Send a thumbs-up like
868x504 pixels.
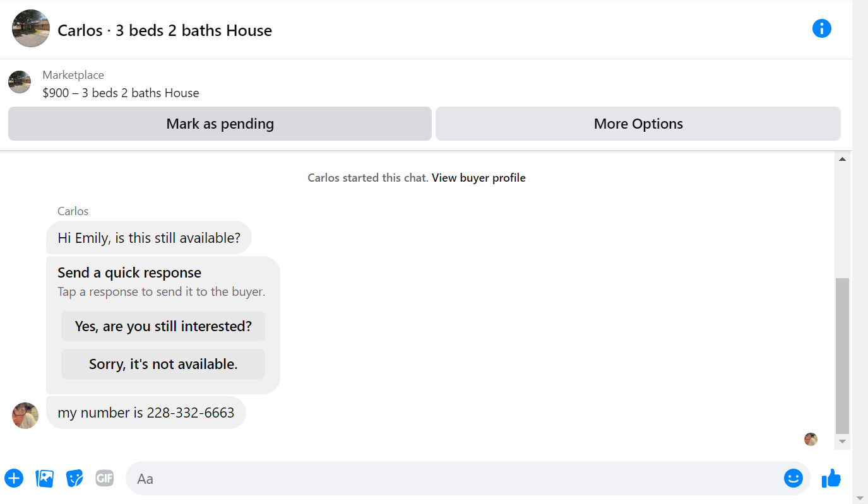tap(831, 478)
